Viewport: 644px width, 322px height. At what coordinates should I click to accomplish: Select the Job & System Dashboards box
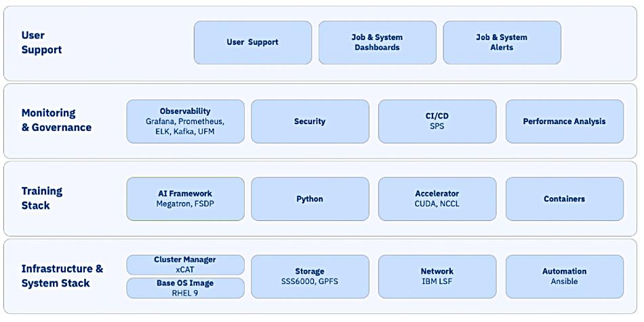click(377, 43)
